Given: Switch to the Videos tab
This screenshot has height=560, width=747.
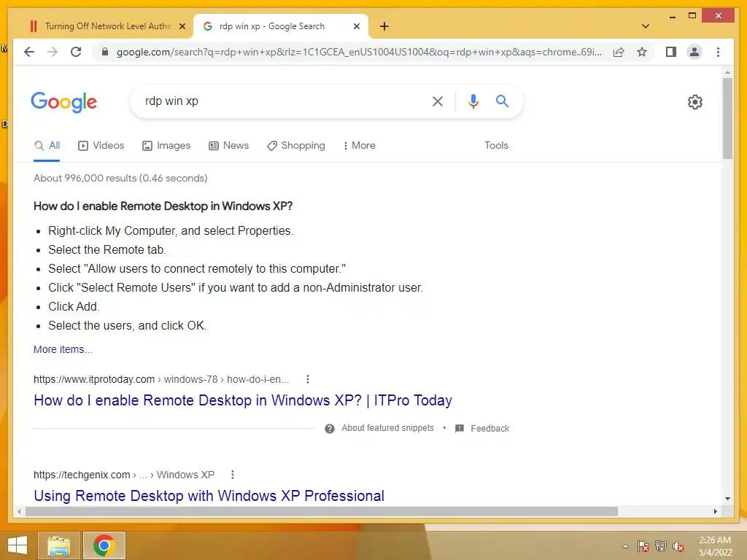Looking at the screenshot, I should tap(101, 145).
